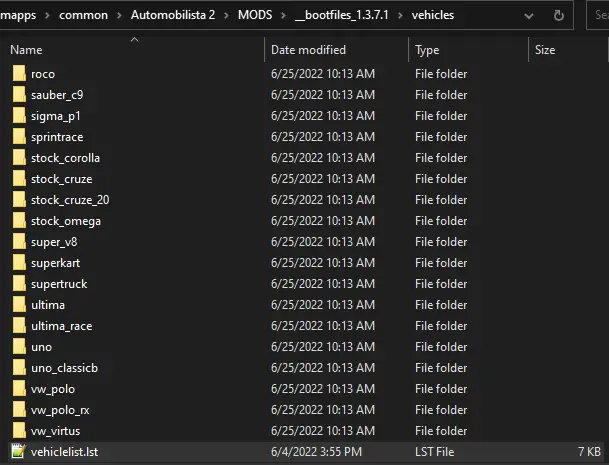
Task: Select the stock_omega folder name
Action: click(66, 221)
